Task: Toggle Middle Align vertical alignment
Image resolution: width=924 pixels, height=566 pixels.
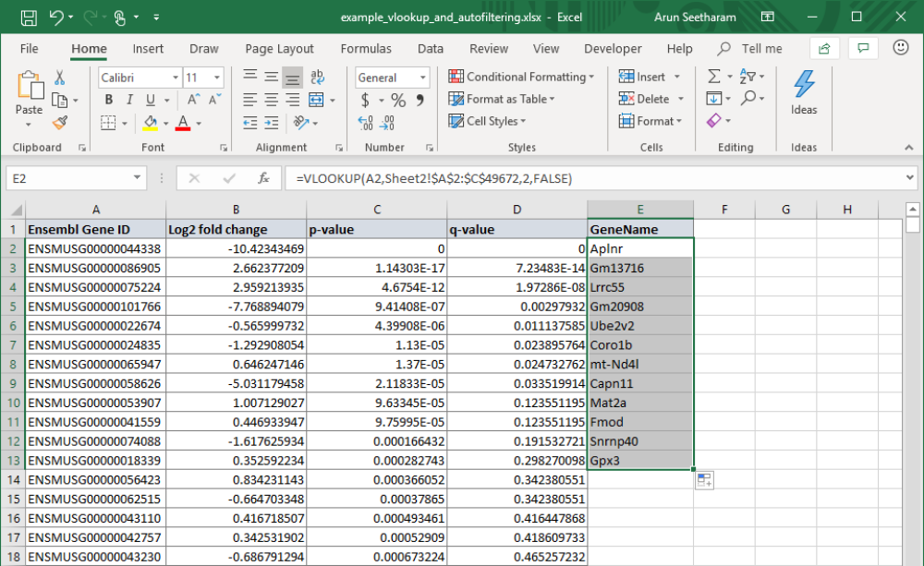Action: click(x=271, y=78)
